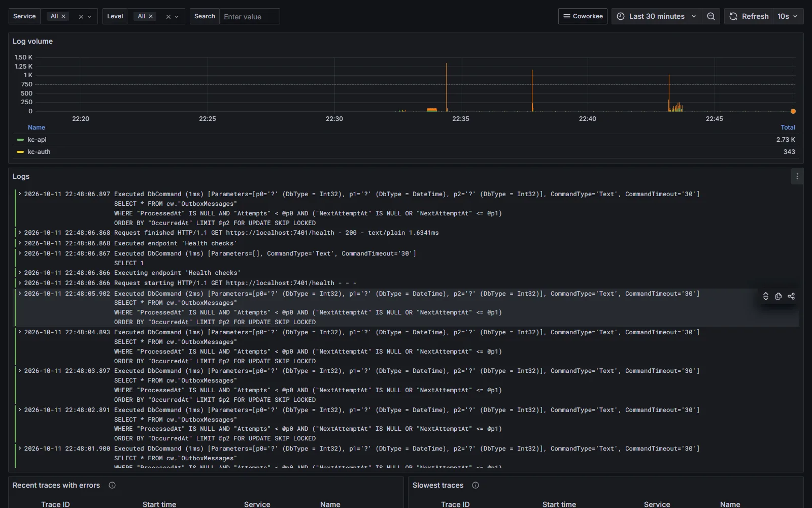The width and height of the screenshot is (812, 508).
Task: Zoom out the time range
Action: click(711, 16)
